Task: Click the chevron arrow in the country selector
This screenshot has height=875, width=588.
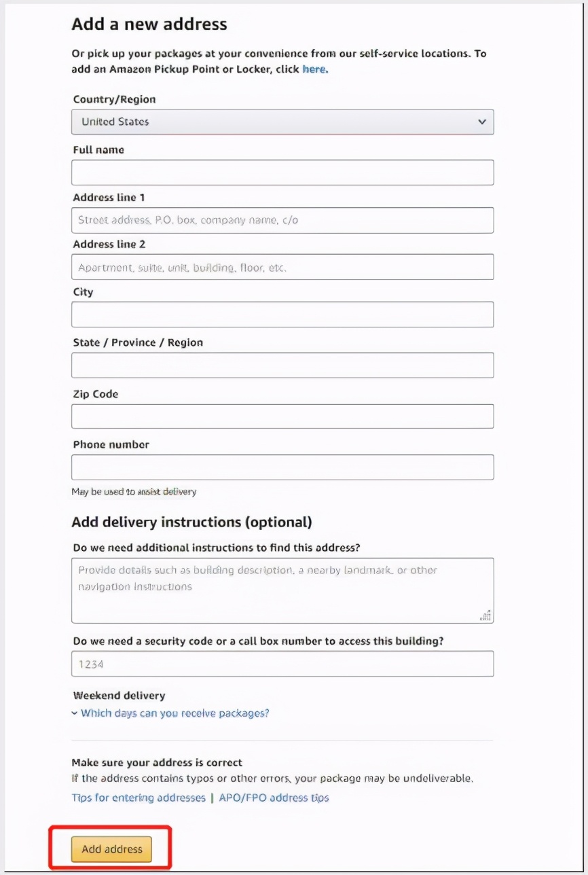Action: coord(482,122)
